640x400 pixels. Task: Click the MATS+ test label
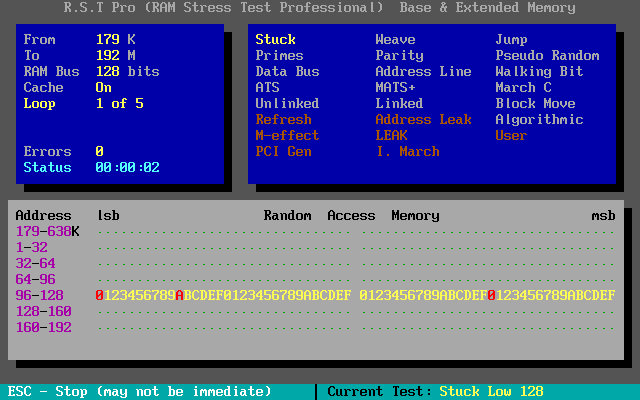pyautogui.click(x=395, y=87)
